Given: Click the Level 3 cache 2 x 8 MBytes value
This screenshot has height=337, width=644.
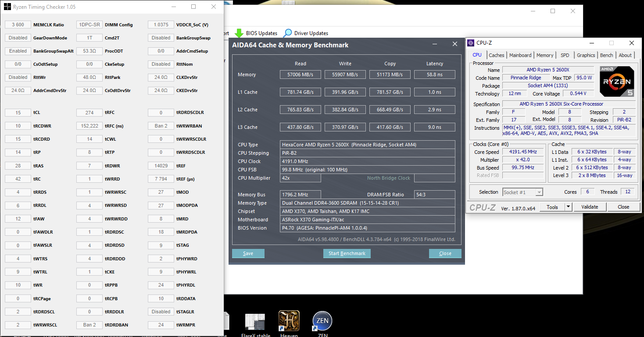Looking at the screenshot, I should click(x=591, y=175).
